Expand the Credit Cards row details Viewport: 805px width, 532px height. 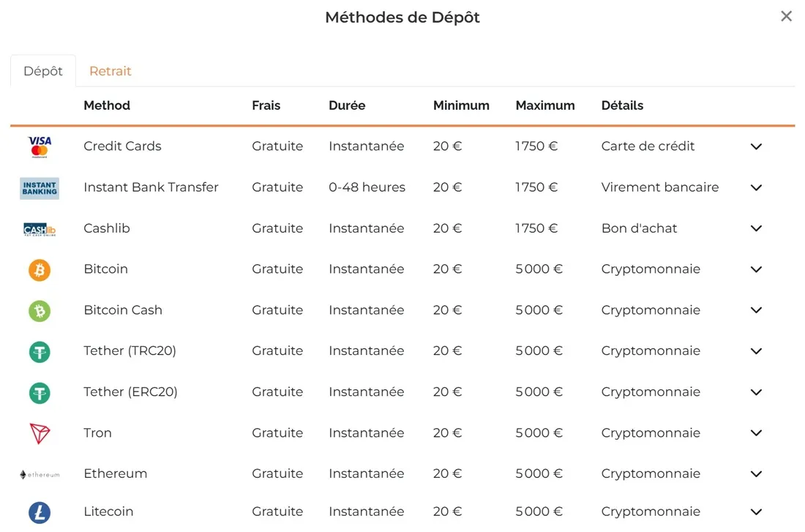click(x=756, y=146)
